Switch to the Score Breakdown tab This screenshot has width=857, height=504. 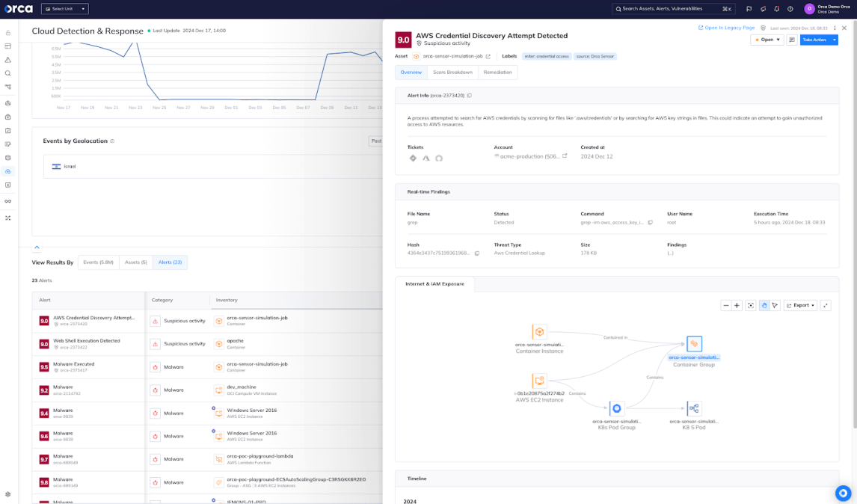[452, 73]
